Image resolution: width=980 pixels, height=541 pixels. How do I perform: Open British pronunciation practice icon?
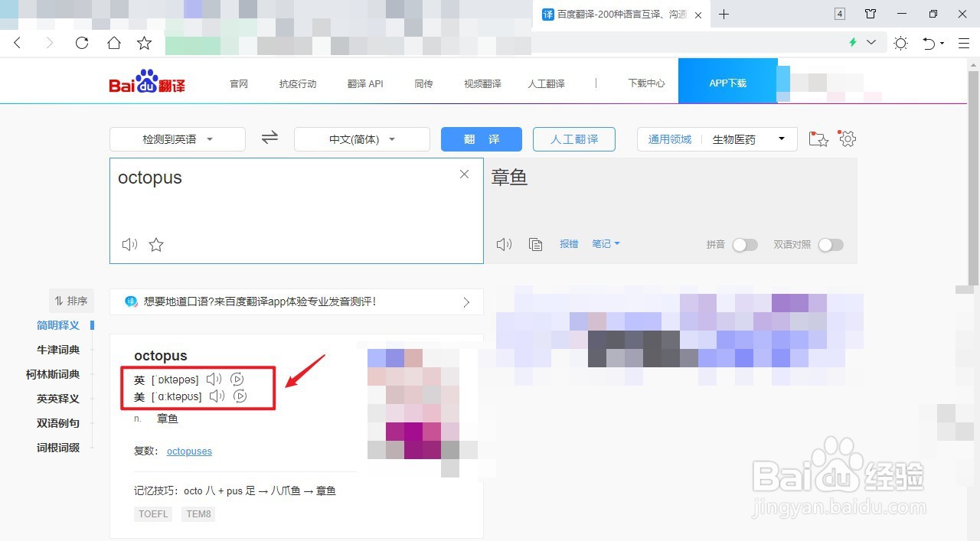pos(237,380)
